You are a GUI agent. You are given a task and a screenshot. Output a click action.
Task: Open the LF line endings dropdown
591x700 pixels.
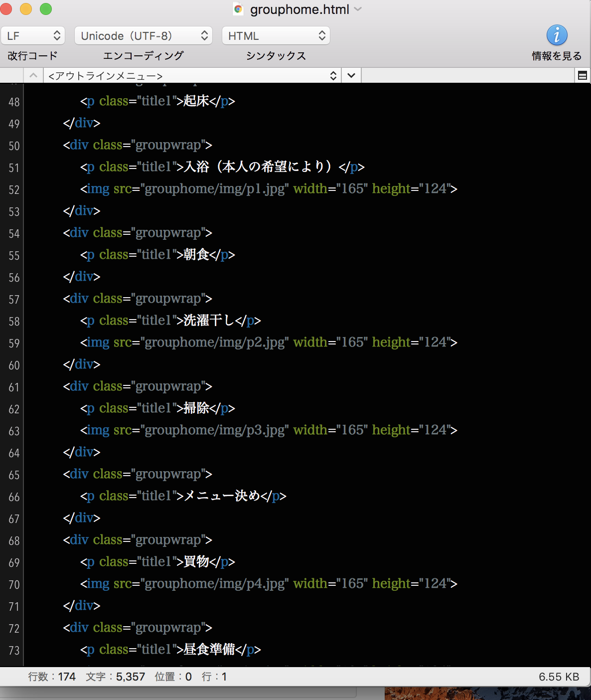[33, 36]
